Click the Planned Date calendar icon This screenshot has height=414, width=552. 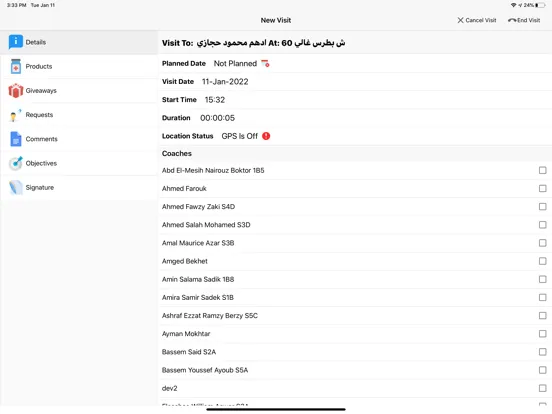[x=265, y=63]
